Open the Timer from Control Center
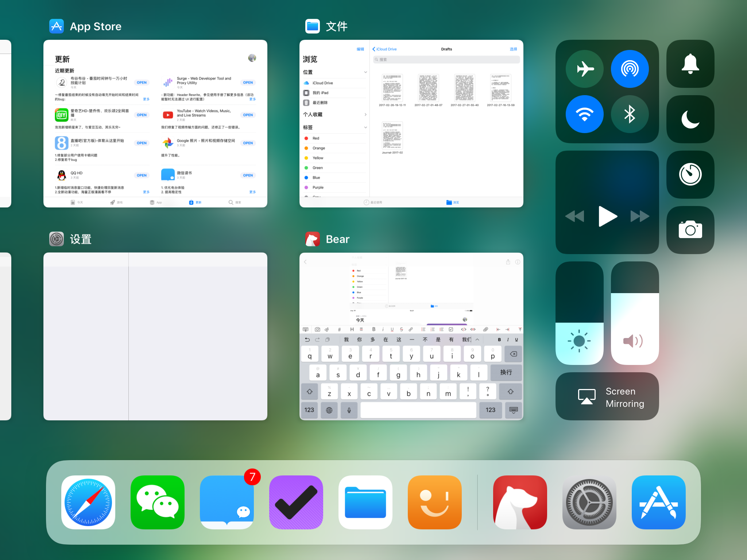 pos(690,175)
